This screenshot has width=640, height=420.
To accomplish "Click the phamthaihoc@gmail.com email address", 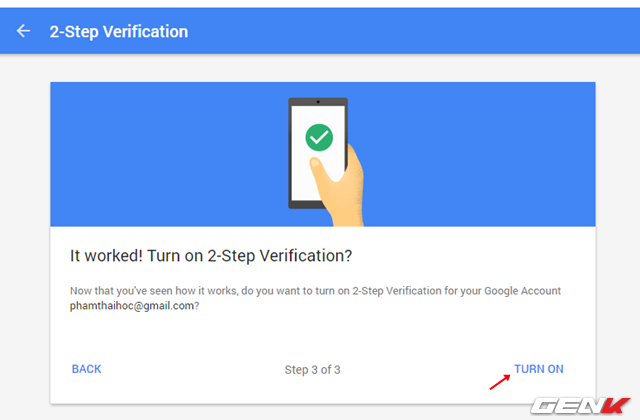I will tap(132, 306).
